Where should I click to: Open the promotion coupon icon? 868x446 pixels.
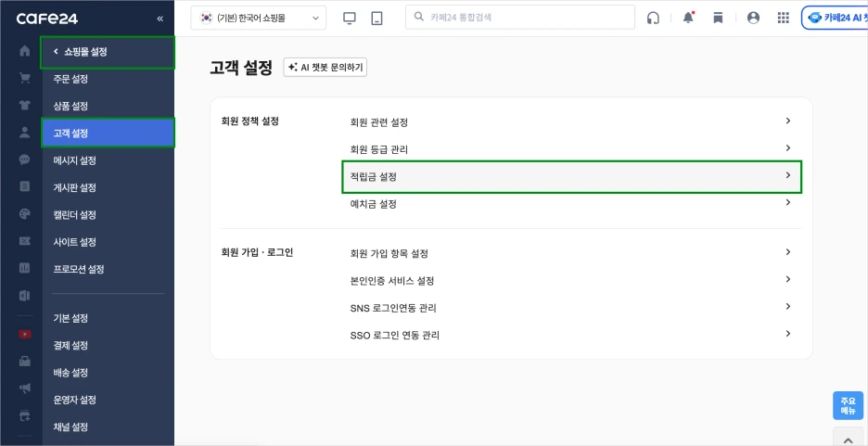24,241
